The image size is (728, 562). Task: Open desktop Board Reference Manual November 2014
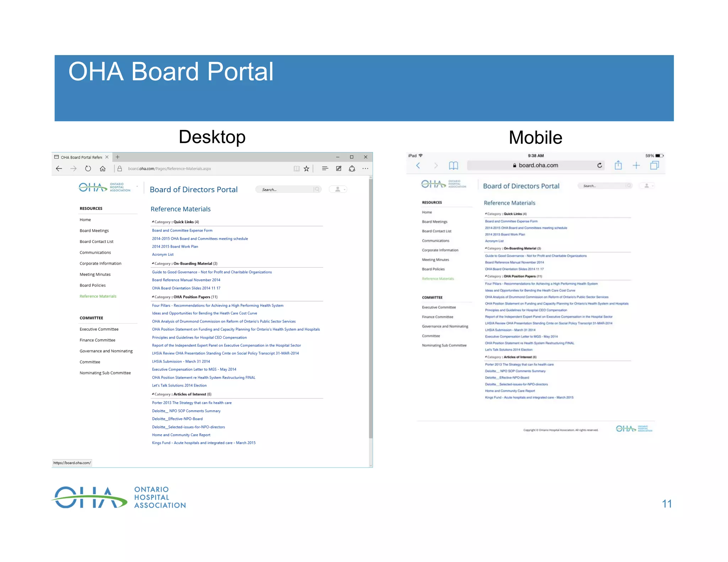point(186,280)
